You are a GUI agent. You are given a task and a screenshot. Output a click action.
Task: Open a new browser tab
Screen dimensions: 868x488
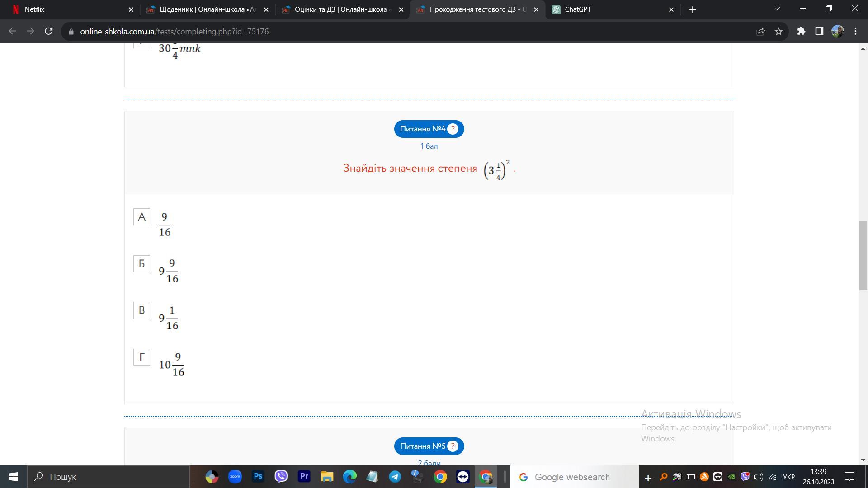[693, 9]
